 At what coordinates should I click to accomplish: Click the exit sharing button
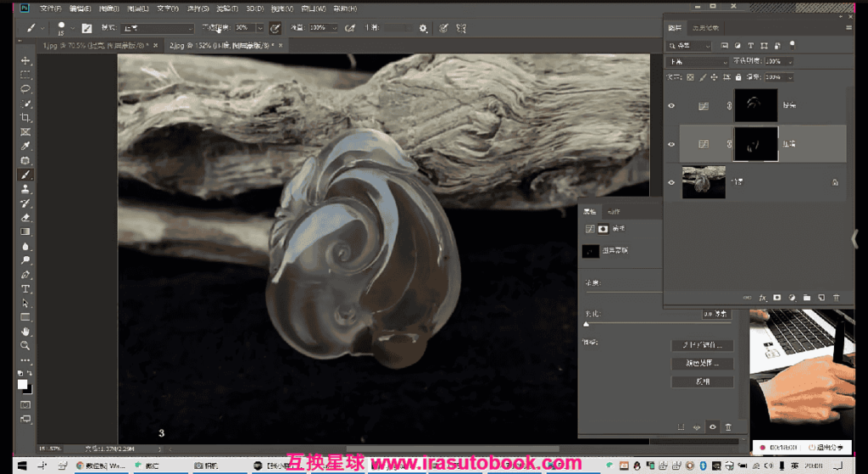pos(826,447)
